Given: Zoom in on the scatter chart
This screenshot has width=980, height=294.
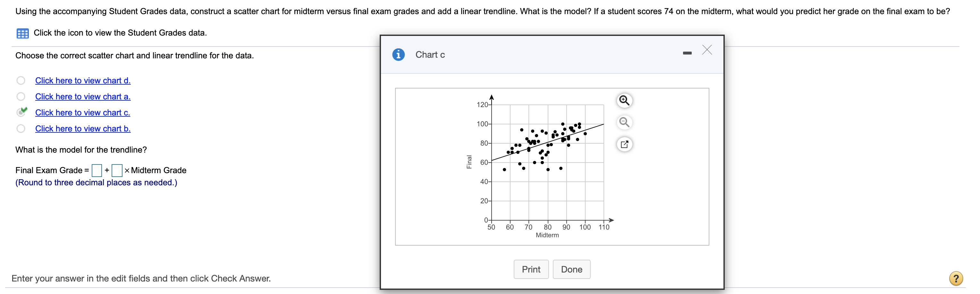Looking at the screenshot, I should pyautogui.click(x=624, y=100).
